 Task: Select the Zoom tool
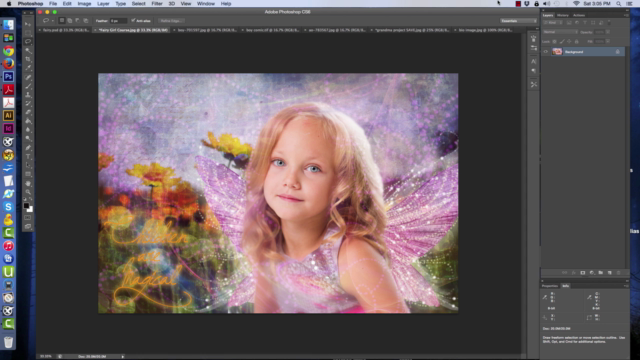click(28, 192)
